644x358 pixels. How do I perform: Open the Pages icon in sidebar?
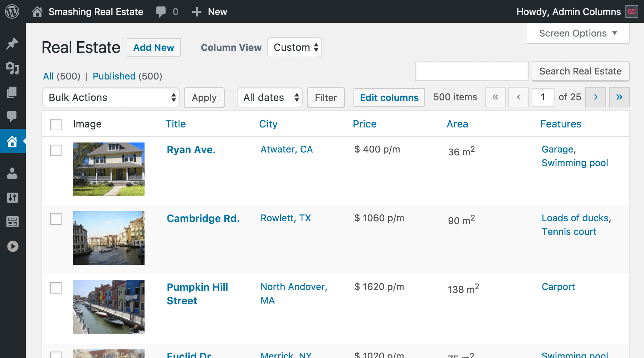(12, 92)
